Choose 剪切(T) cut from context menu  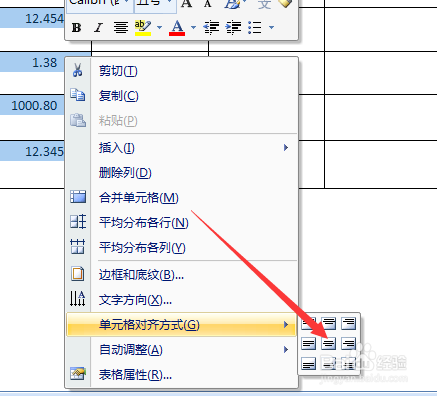pyautogui.click(x=181, y=71)
